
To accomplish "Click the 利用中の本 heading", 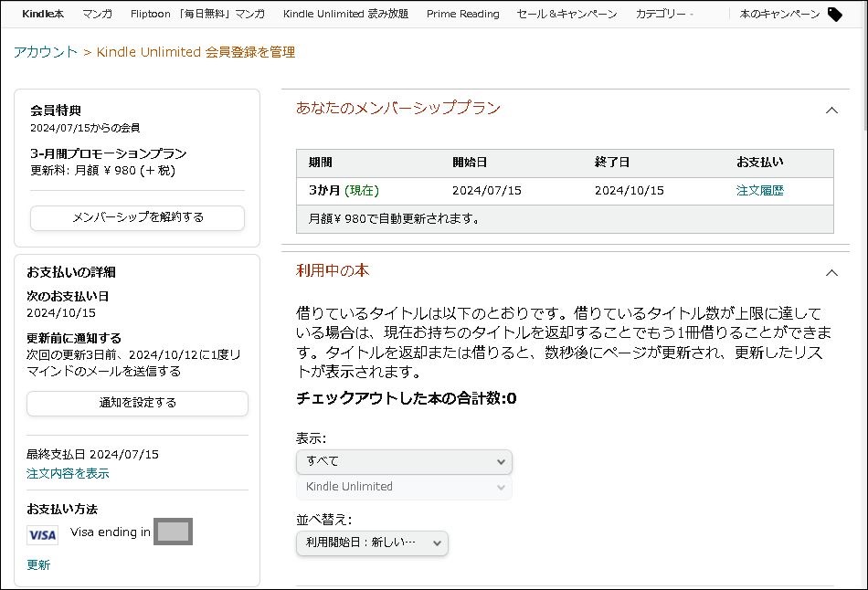I will tap(333, 270).
